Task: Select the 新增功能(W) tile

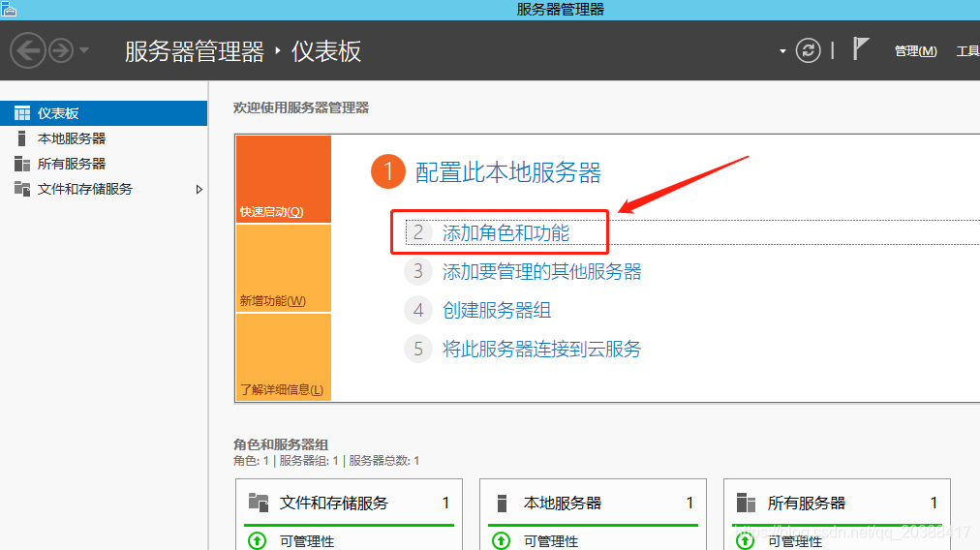Action: [284, 268]
